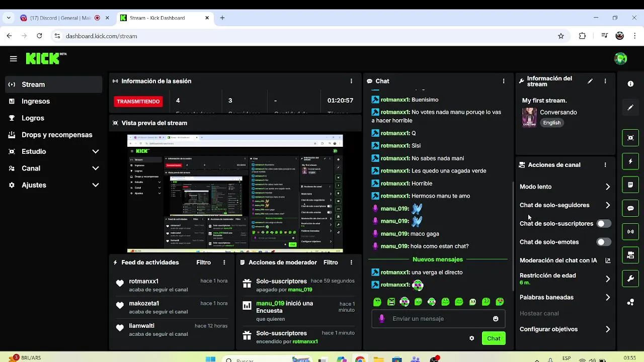Open the user avatar at the top right
Screen dimensions: 644x362
pyautogui.click(x=620, y=58)
